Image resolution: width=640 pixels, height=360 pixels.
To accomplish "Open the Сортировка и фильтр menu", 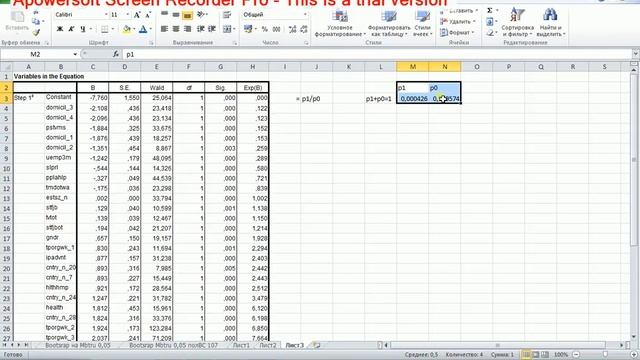I will click(518, 23).
